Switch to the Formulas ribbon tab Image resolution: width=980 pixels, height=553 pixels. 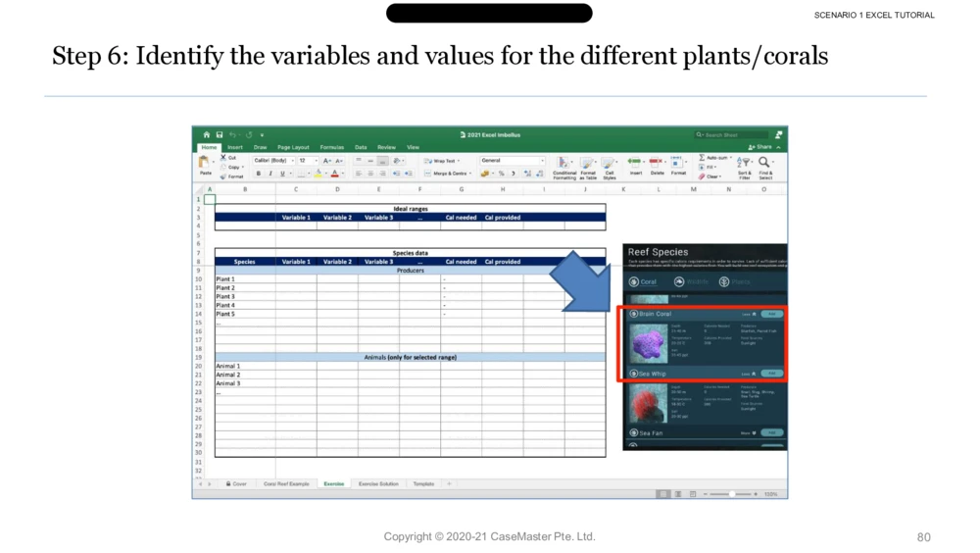click(x=331, y=147)
